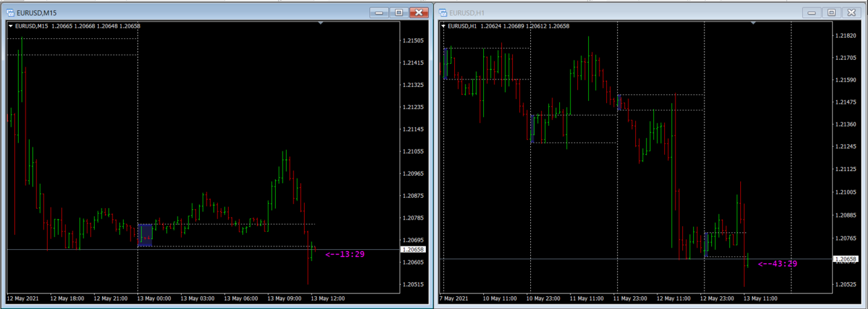Click price level 1.21590 on H1 axis
The image size is (868, 309).
[x=846, y=79]
